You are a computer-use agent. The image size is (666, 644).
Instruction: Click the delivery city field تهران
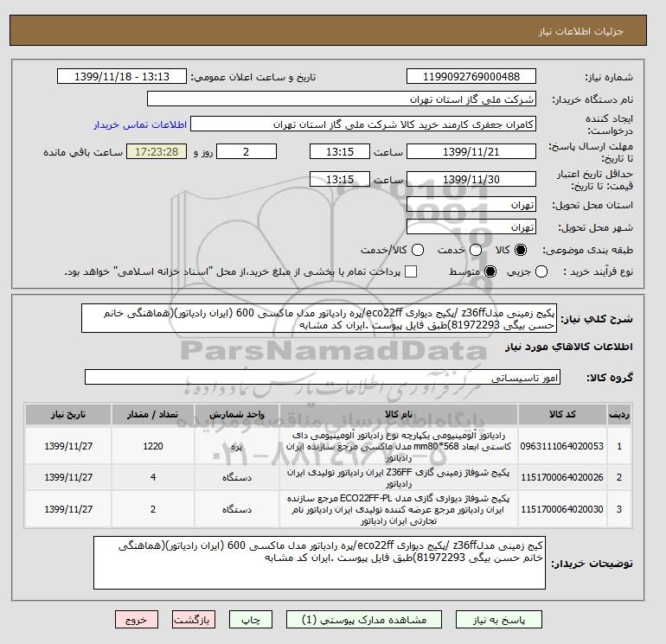[x=471, y=227]
